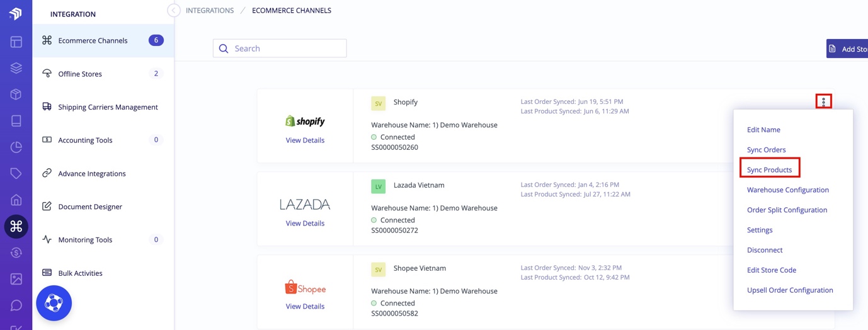Click the Lazada Vietnam store name text

tap(419, 185)
